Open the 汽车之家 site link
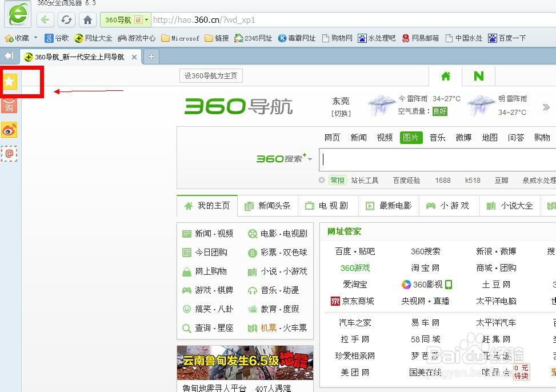The height and width of the screenshot is (392, 556). click(355, 322)
